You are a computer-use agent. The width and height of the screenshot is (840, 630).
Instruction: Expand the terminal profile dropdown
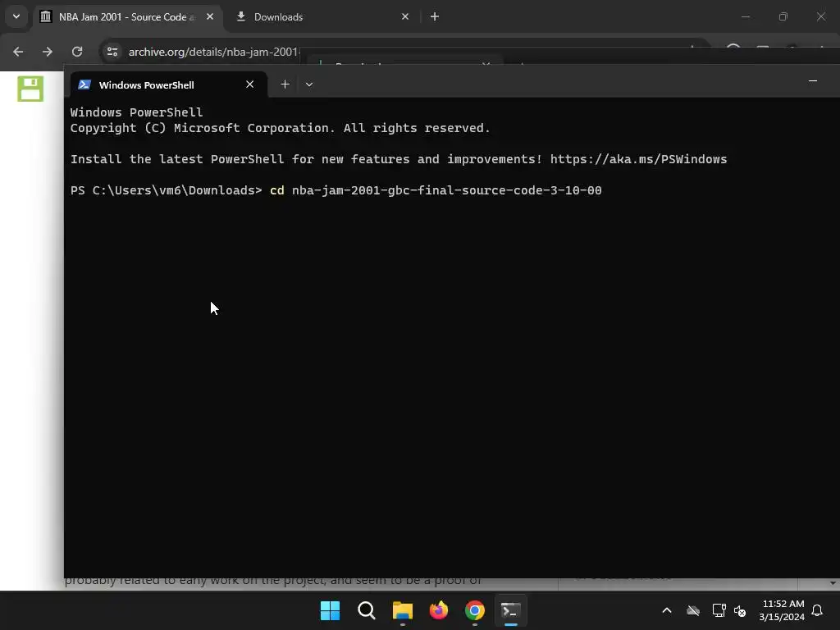coord(309,84)
